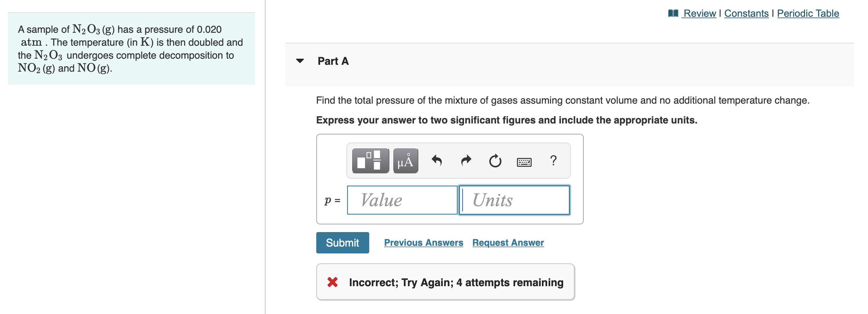Click the Part A disclosure triangle

[x=299, y=61]
